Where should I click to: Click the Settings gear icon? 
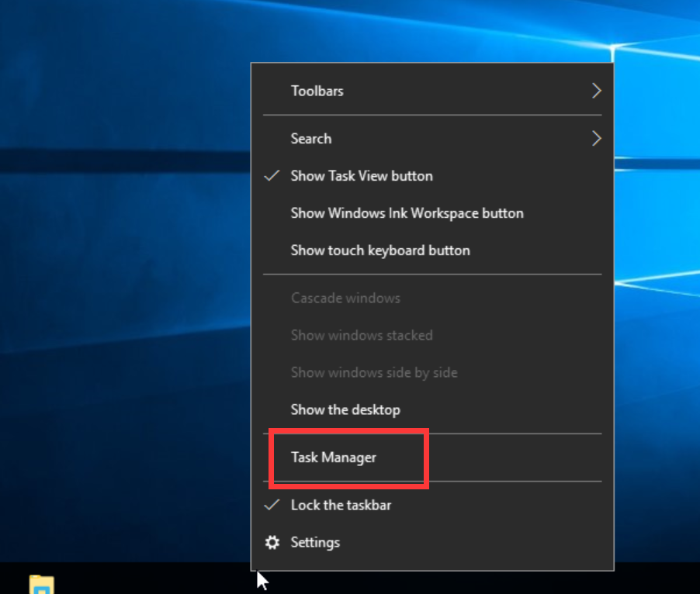(x=272, y=542)
